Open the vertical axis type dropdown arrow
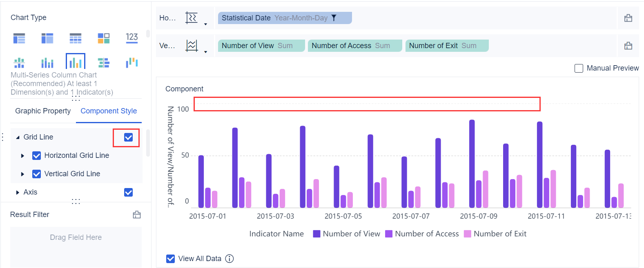 coord(205,52)
